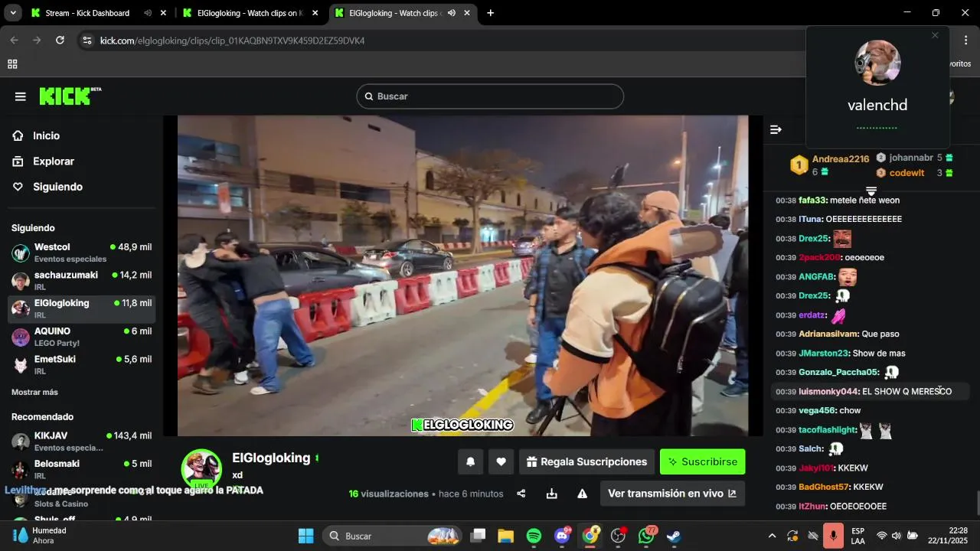This screenshot has height=551, width=980.
Task: Go to Inicio in sidebar
Action: [46, 135]
